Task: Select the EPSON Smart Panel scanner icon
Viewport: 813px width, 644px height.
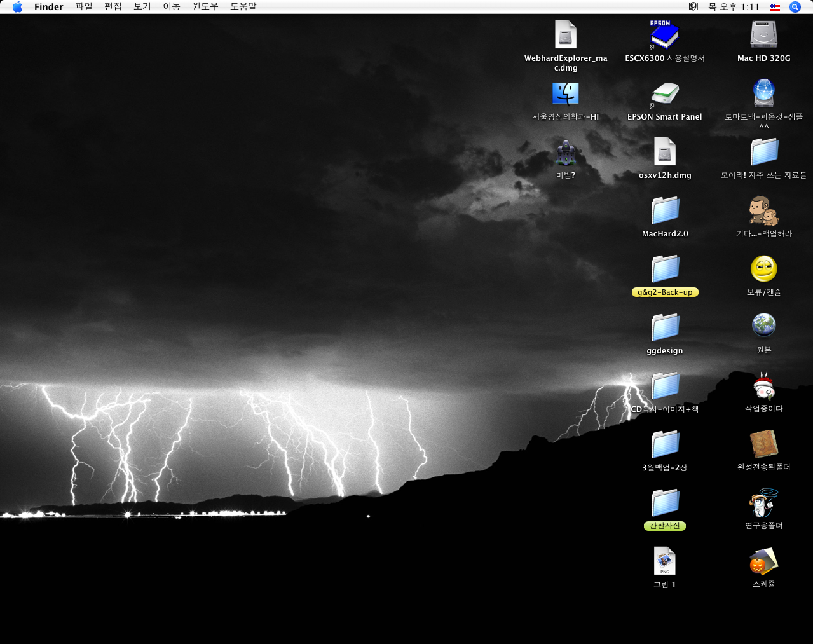Action: tap(665, 94)
